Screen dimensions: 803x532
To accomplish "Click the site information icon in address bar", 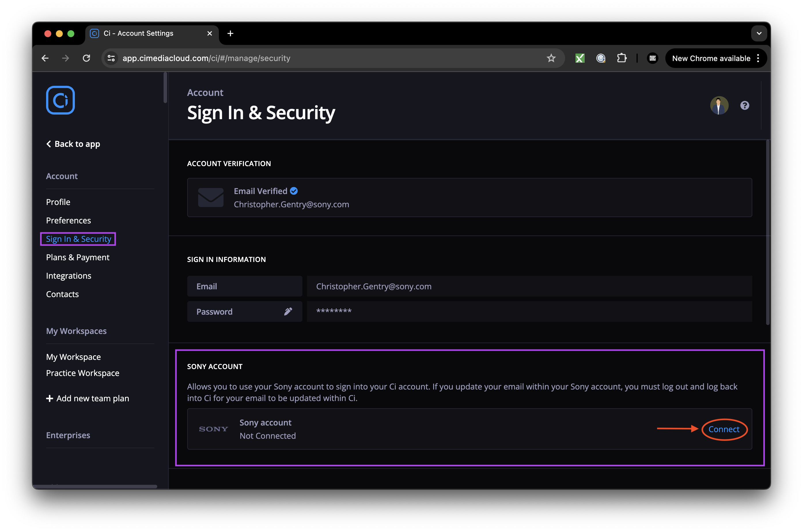I will (111, 58).
